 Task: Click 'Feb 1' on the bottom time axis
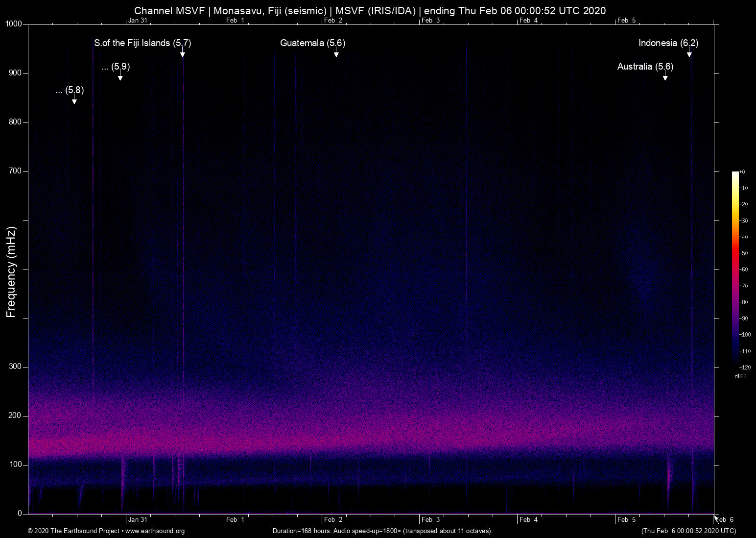pos(235,520)
